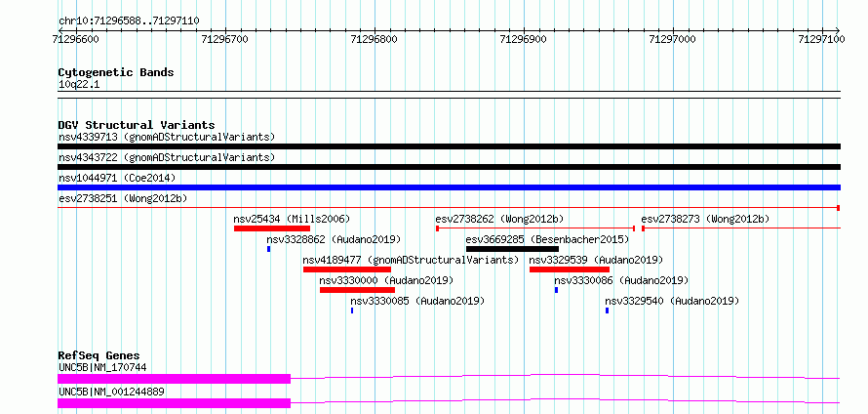This screenshot has width=868, height=414.
Task: Select the small blue nsv3328862 marker
Action: pos(269,249)
